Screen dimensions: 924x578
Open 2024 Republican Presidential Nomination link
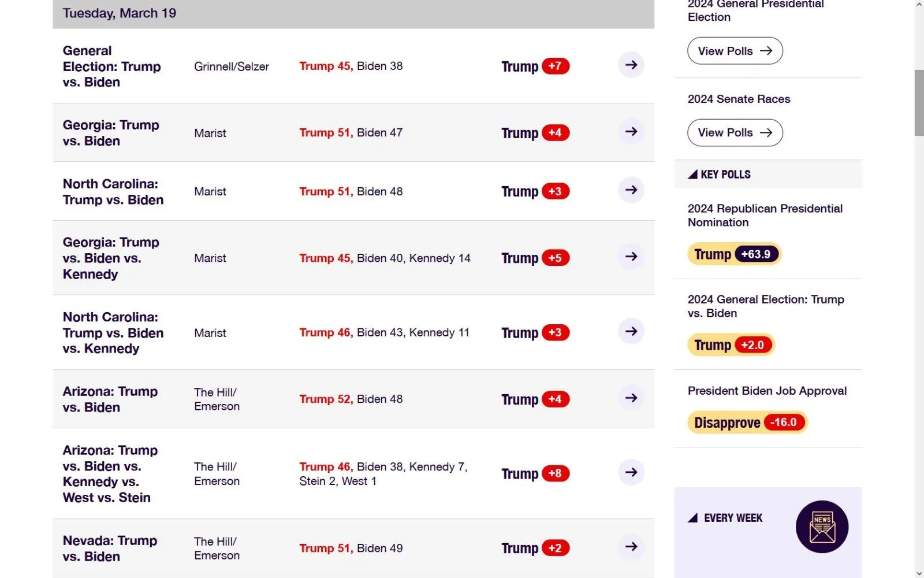click(765, 216)
